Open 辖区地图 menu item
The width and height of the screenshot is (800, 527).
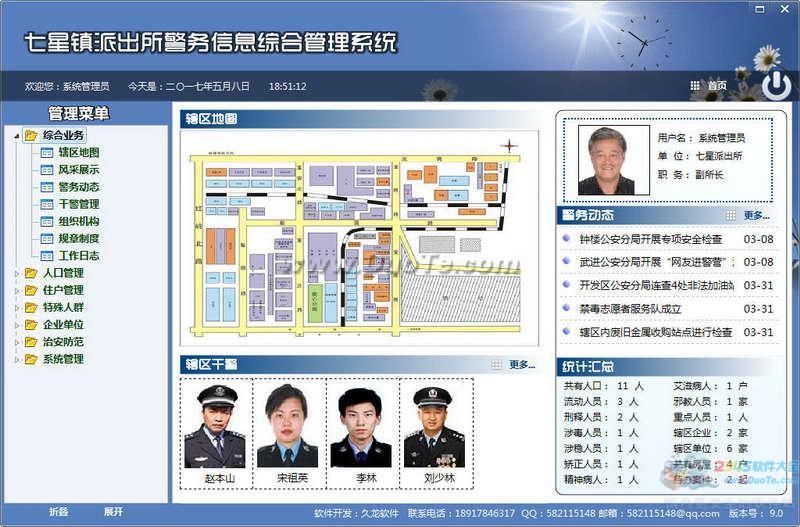point(79,152)
